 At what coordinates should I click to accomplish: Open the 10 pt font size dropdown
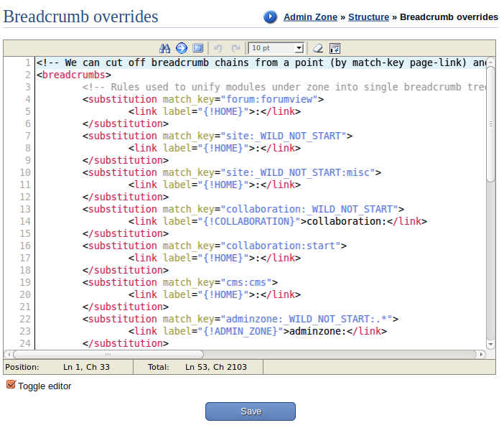tap(276, 48)
